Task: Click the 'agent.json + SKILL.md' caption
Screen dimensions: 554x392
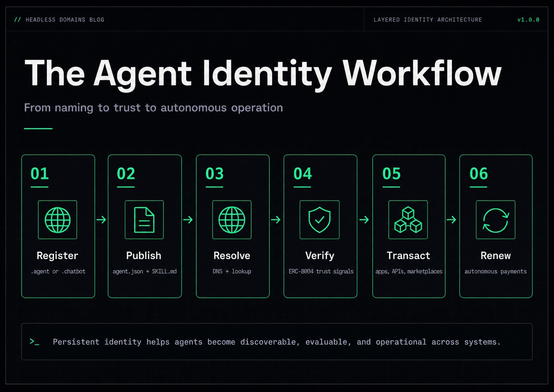Action: [x=145, y=272]
